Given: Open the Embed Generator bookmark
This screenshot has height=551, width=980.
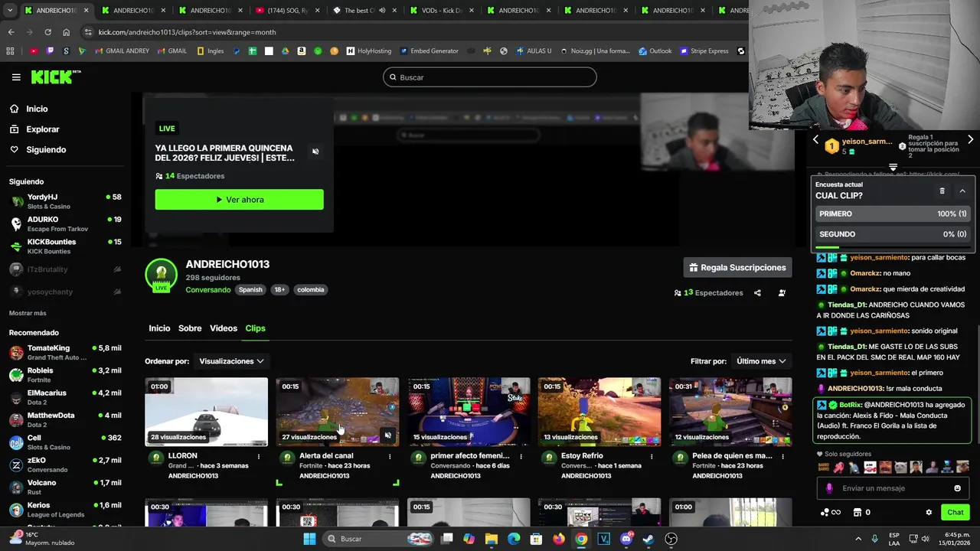Looking at the screenshot, I should click(x=429, y=51).
